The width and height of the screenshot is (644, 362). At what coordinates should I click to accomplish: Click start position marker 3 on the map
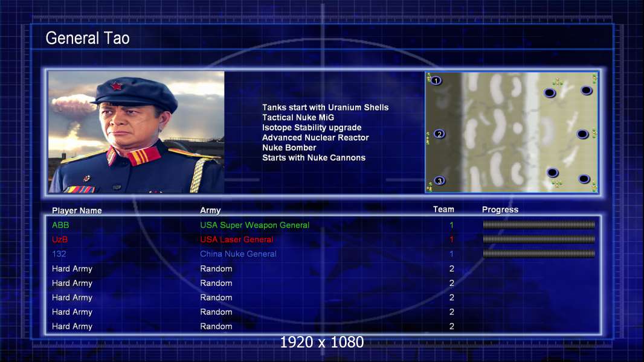pyautogui.click(x=439, y=181)
